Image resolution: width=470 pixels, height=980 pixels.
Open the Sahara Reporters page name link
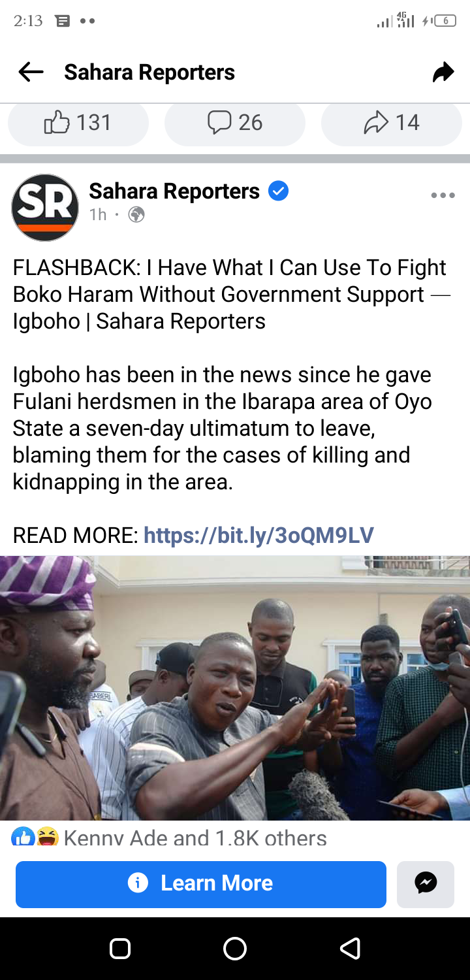[x=174, y=191]
